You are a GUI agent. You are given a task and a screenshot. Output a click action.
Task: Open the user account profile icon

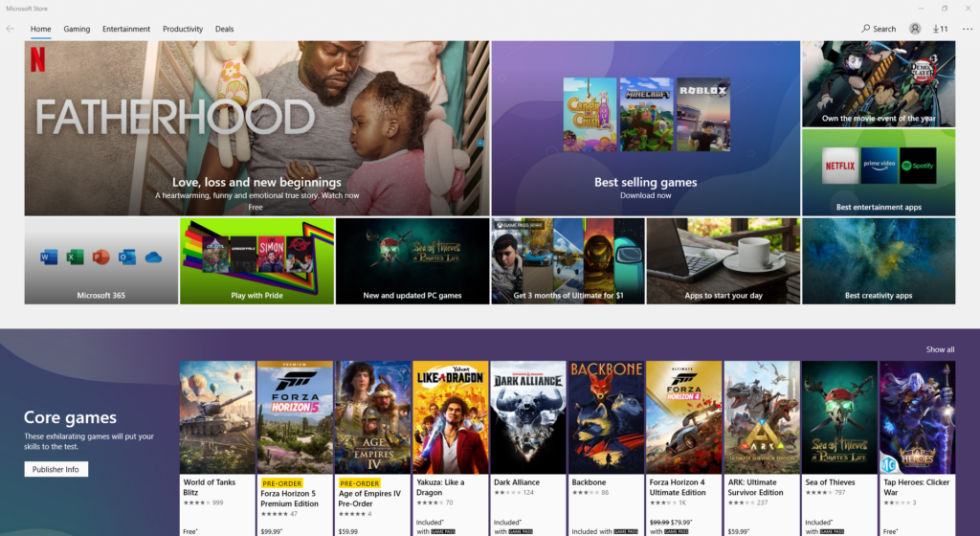point(915,29)
